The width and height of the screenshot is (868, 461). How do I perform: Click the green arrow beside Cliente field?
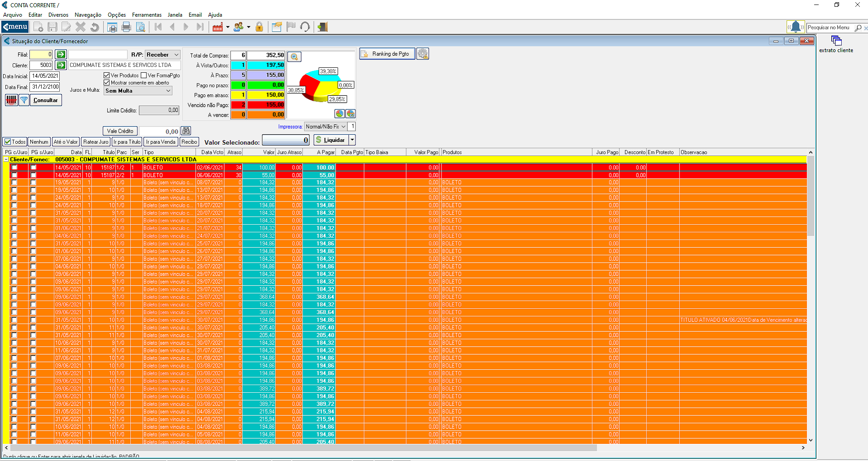[61, 65]
